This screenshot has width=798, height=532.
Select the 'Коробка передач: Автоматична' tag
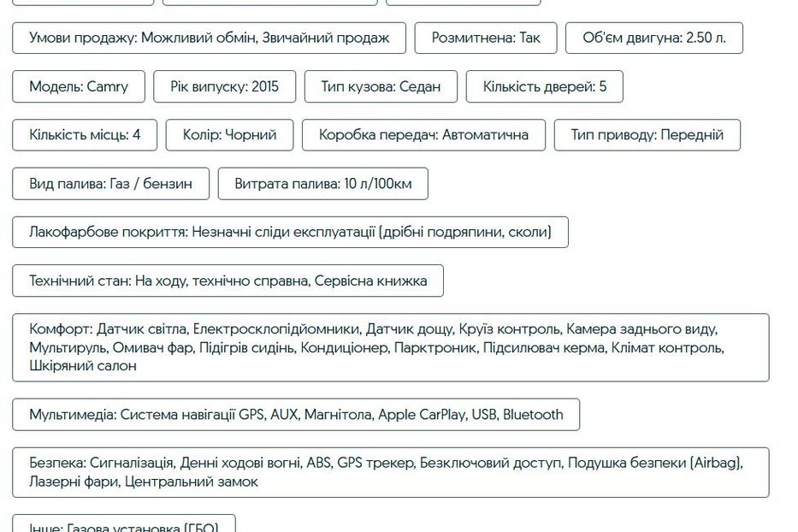[x=423, y=135]
